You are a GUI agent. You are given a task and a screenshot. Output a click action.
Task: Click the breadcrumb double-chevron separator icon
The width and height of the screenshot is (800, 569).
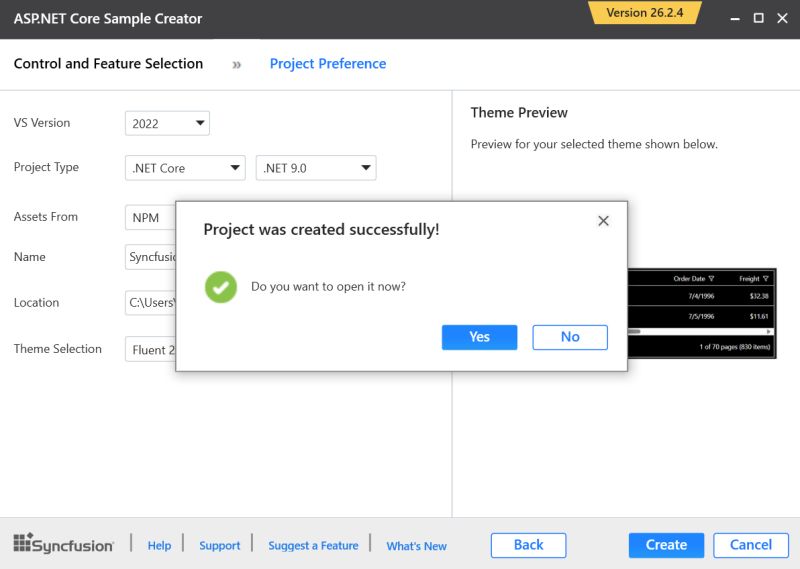click(x=236, y=65)
